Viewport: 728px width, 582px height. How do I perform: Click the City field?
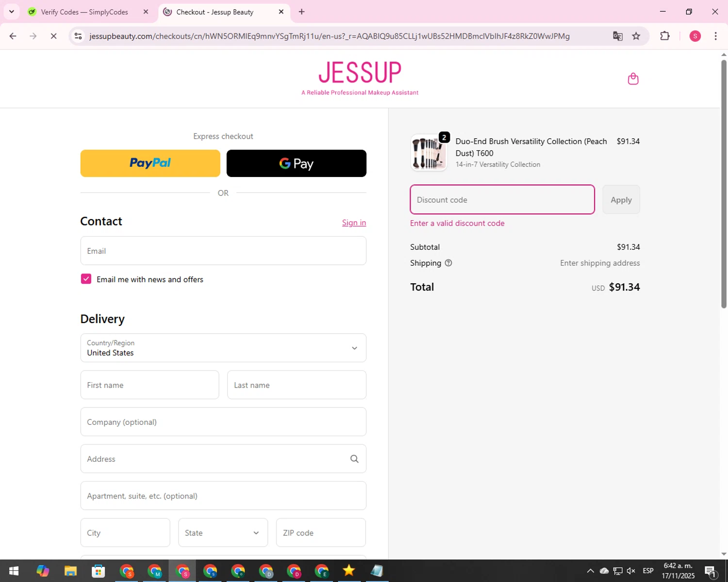pos(125,533)
